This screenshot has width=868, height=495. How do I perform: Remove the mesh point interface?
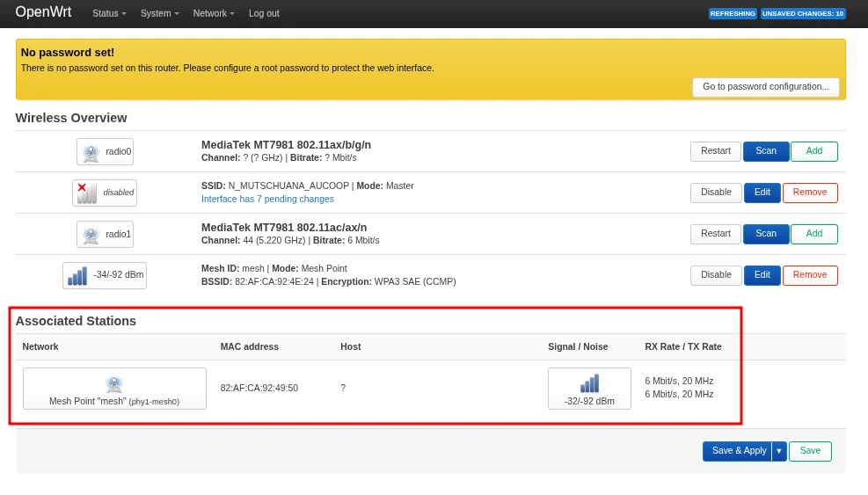point(810,275)
